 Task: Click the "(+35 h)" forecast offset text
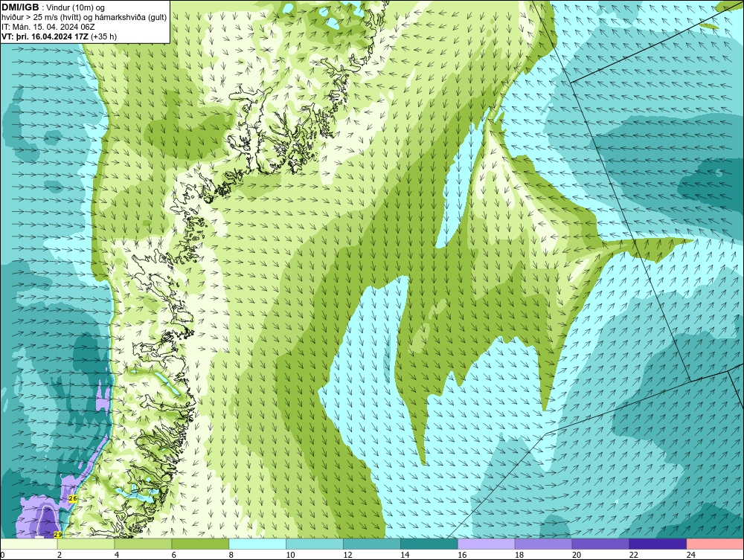[103, 36]
